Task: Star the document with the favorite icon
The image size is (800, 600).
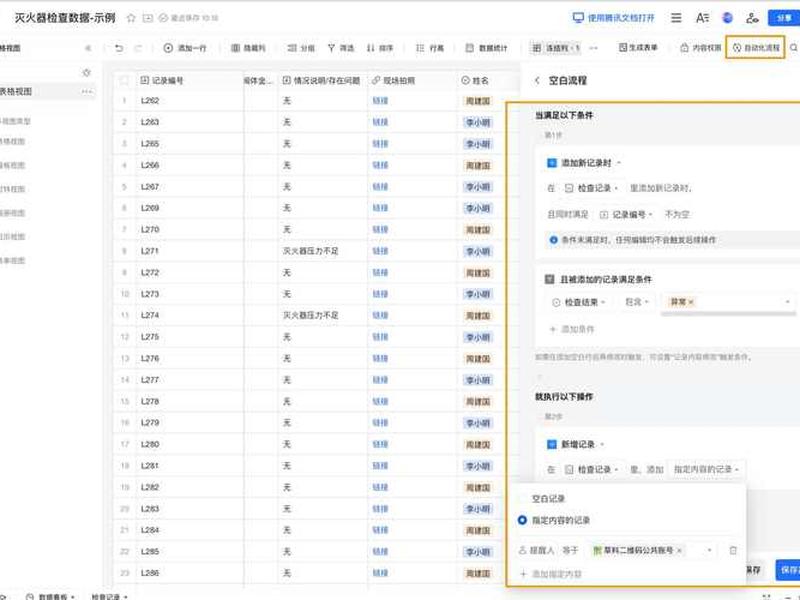Action: [x=131, y=18]
